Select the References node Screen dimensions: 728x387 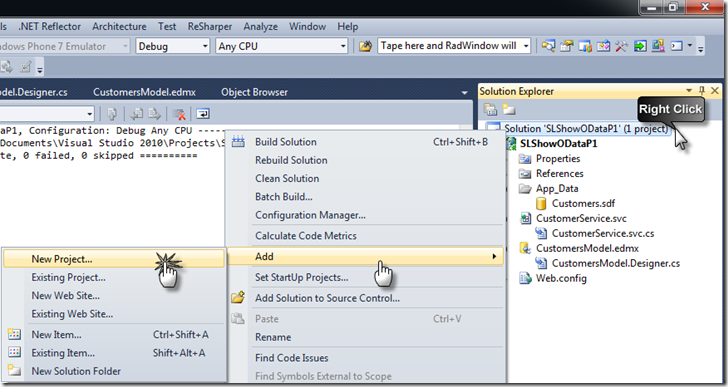coord(559,174)
